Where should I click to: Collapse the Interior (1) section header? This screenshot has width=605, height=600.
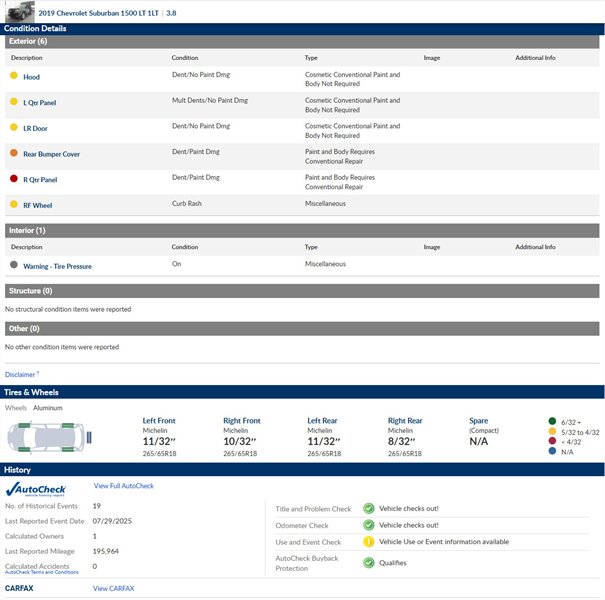coord(300,230)
